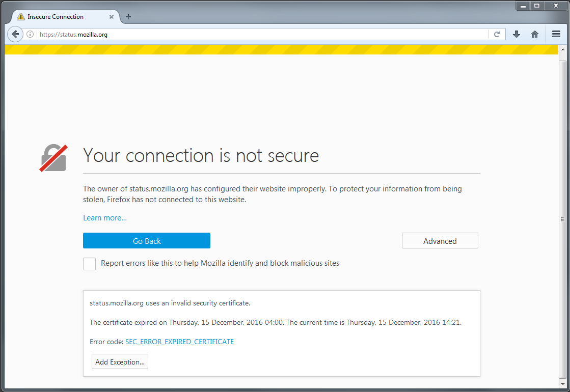Enable reporting errors to Mozilla checkbox
Image resolution: width=570 pixels, height=392 pixels.
coord(90,264)
